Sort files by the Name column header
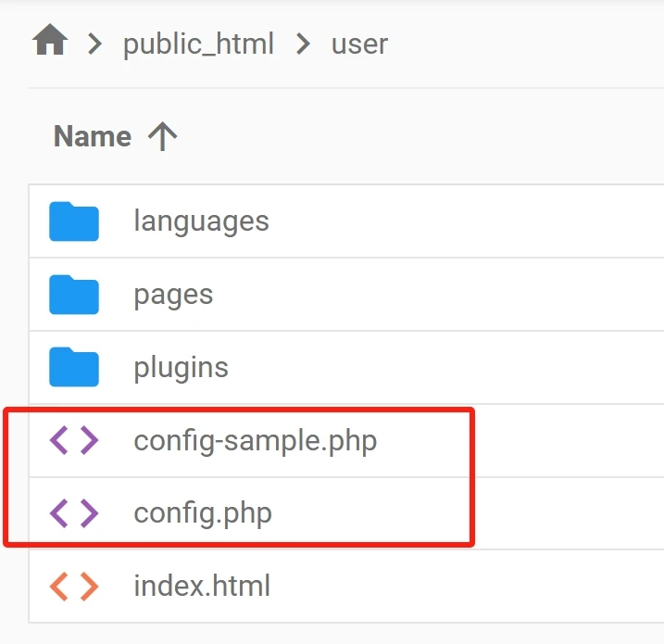 tap(93, 136)
